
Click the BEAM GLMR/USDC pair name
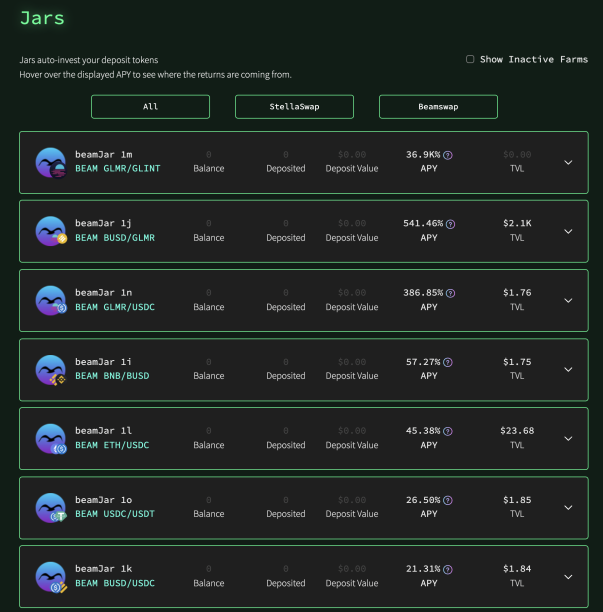(x=115, y=307)
